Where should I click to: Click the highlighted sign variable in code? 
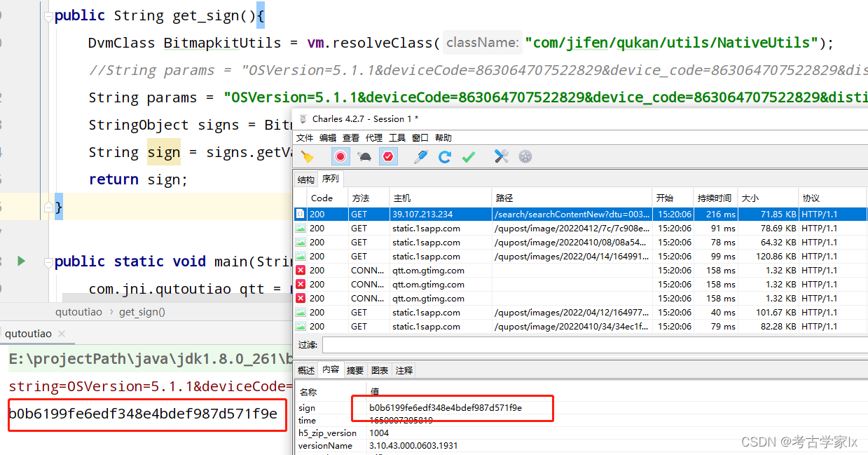(164, 152)
